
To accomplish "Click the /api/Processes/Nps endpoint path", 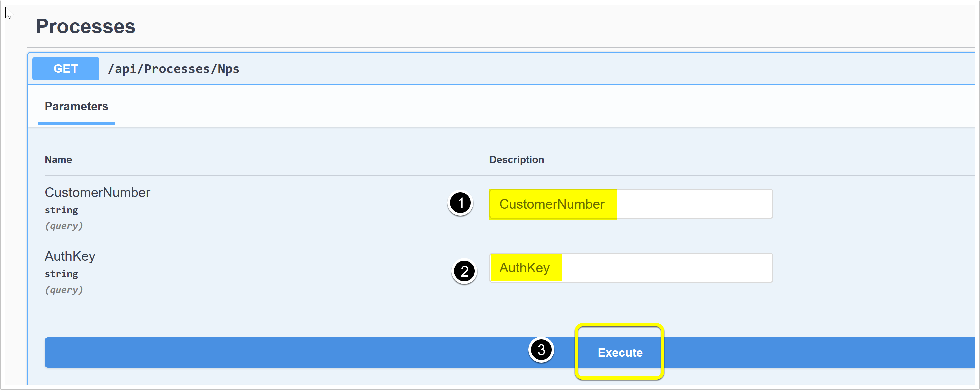I will 173,69.
